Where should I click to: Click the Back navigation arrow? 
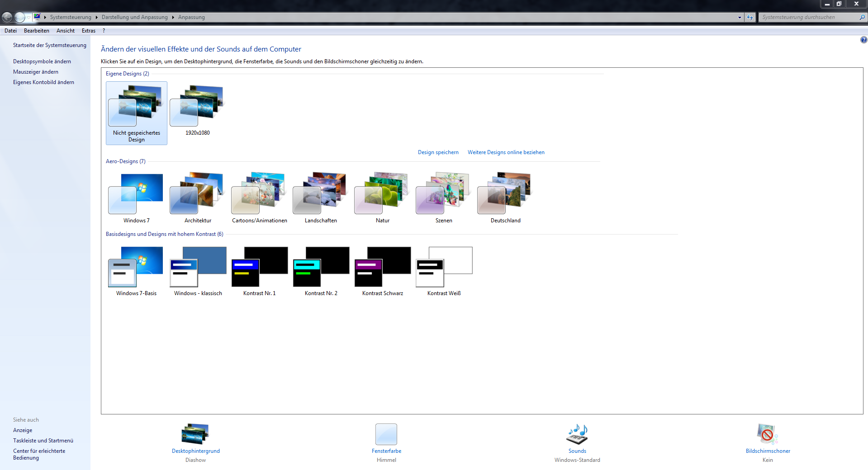[x=7, y=17]
